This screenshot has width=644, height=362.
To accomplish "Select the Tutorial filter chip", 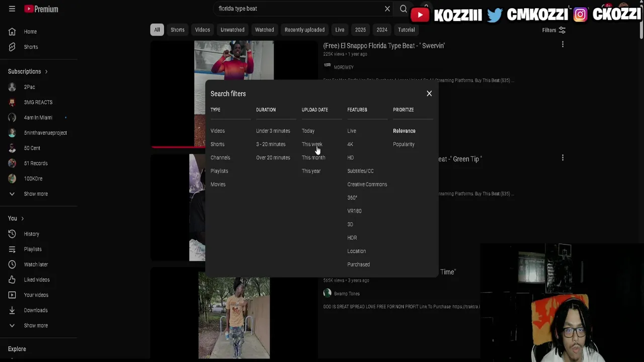I will pyautogui.click(x=407, y=30).
